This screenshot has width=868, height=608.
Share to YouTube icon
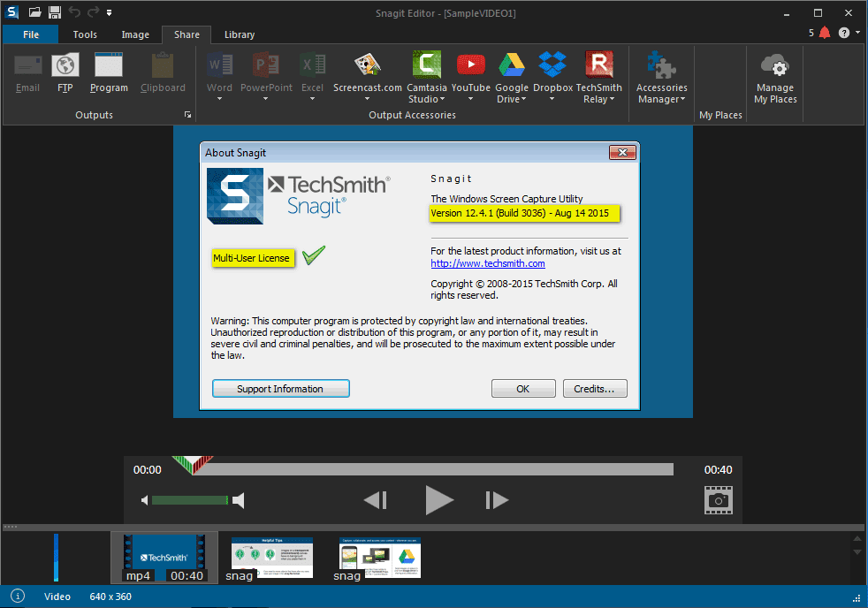(x=470, y=65)
